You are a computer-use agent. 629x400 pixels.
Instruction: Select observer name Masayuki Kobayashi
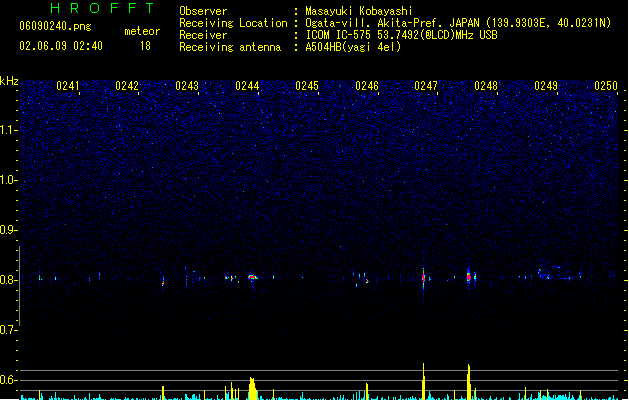tap(359, 11)
